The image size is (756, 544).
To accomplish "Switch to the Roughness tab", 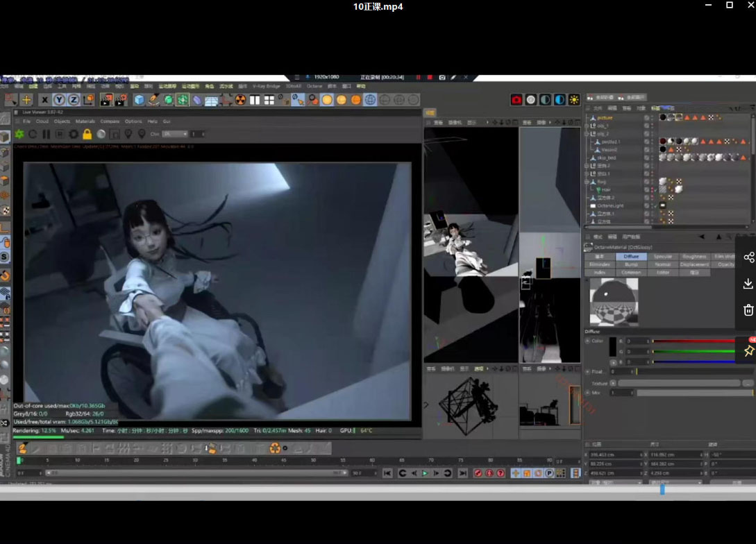I will tap(694, 256).
